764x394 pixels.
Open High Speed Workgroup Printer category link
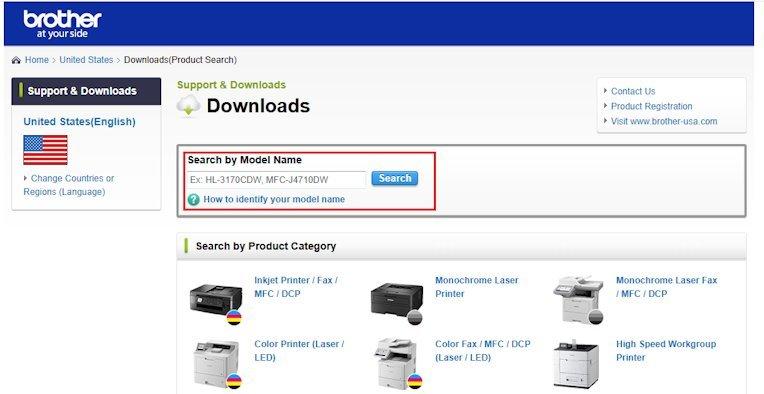pyautogui.click(x=666, y=351)
